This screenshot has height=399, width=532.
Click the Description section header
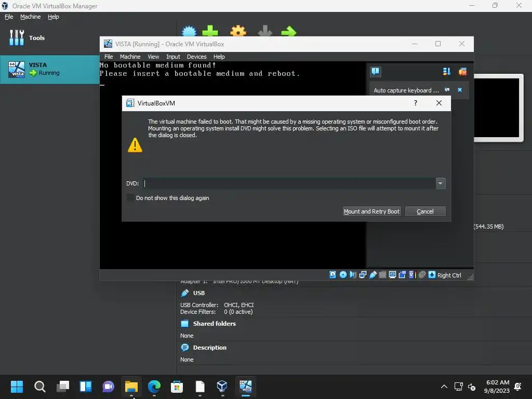pyautogui.click(x=210, y=348)
